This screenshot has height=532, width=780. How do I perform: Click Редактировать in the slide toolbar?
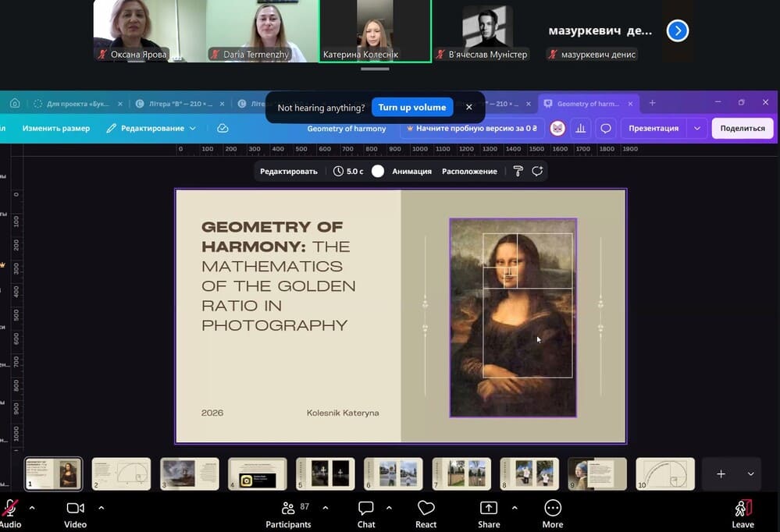click(289, 171)
